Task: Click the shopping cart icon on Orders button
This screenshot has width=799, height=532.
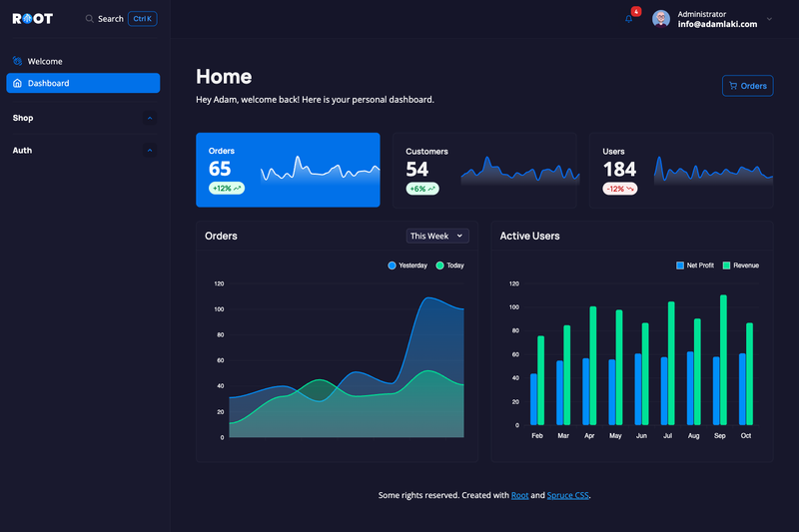Action: coord(733,86)
